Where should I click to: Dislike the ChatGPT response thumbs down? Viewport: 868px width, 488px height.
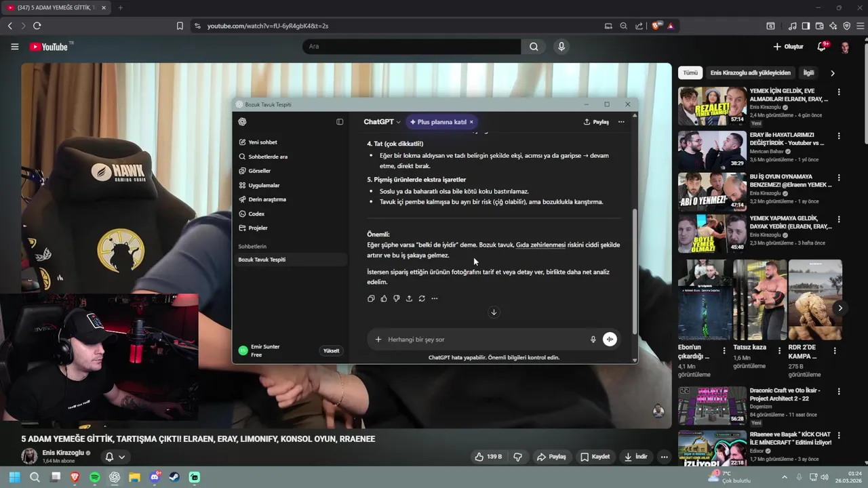397,298
